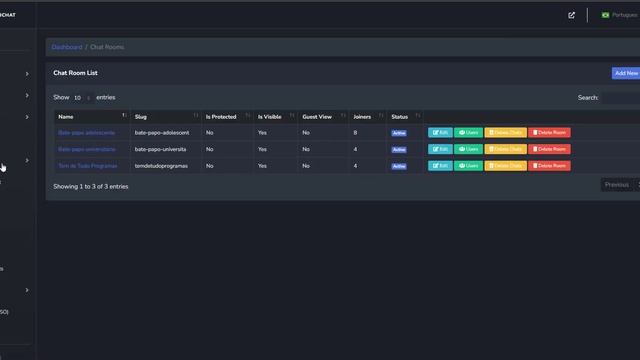The image size is (640, 360).
Task: Delete Chats for bate-papo-universita room
Action: pyautogui.click(x=505, y=149)
